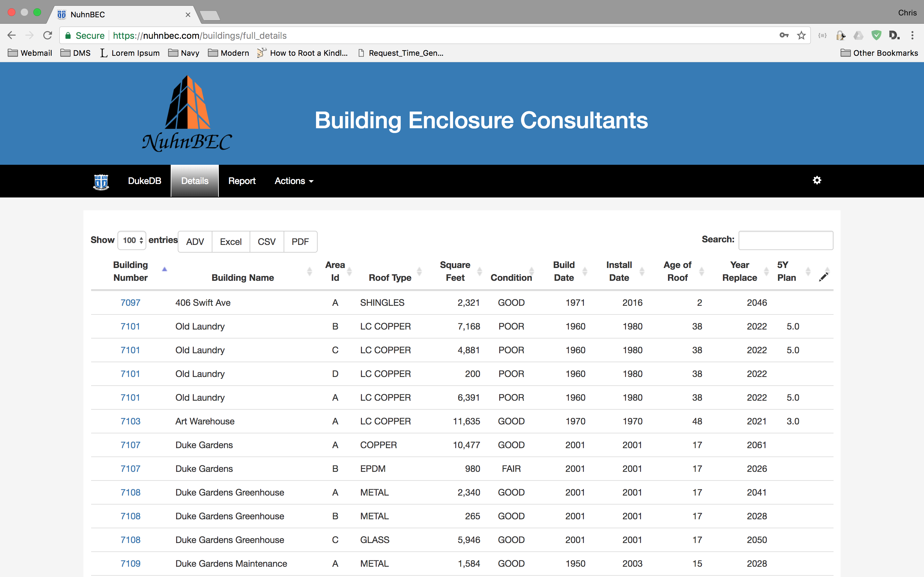Open Chrome three-dot menu
924x577 pixels.
[912, 36]
